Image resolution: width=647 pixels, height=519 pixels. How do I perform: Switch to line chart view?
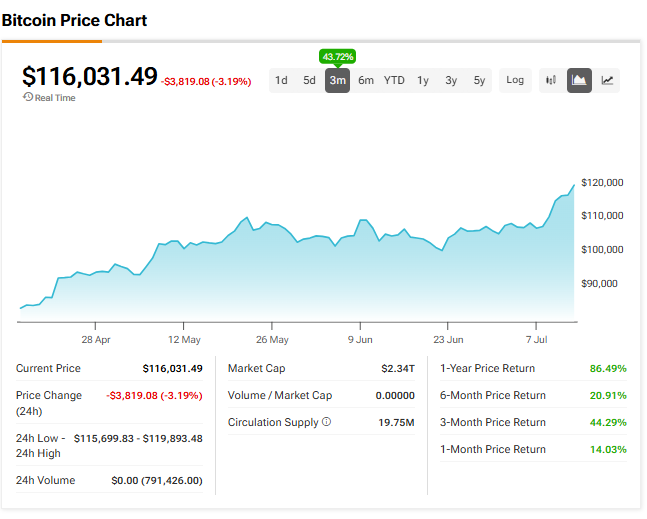tap(607, 80)
